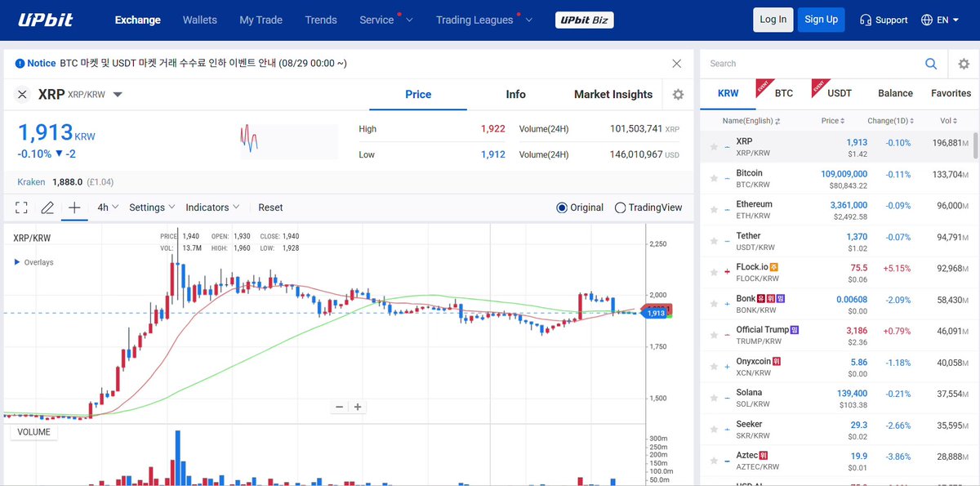Open the Exchange menu item
The image size is (980, 486).
[138, 20]
